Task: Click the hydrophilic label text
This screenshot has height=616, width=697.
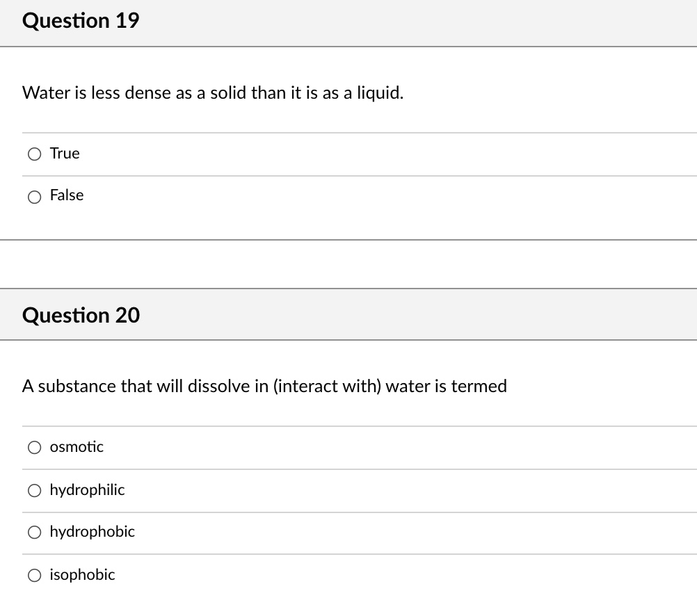Action: (x=87, y=489)
